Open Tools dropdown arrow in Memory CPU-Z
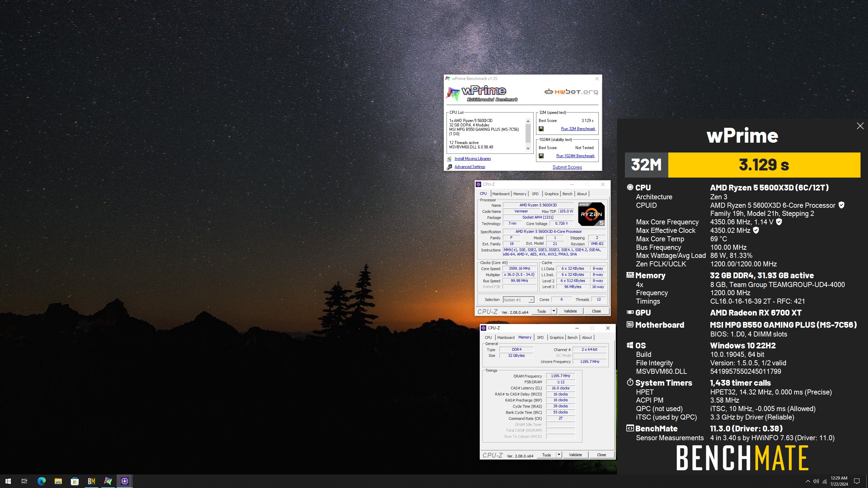 tap(559, 455)
